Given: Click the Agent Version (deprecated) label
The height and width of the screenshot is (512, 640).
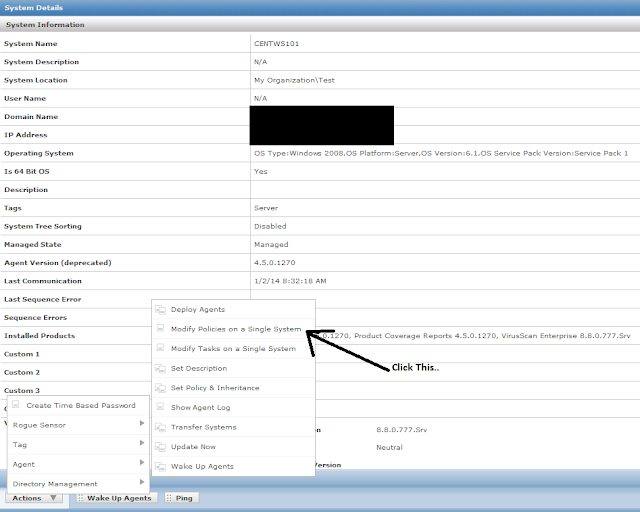Looking at the screenshot, I should point(58,263).
